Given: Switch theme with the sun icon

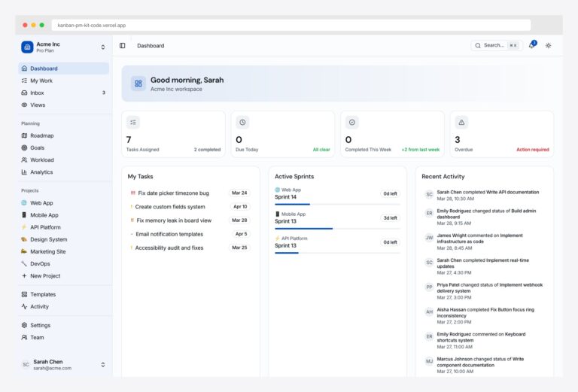Looking at the screenshot, I should pyautogui.click(x=548, y=46).
